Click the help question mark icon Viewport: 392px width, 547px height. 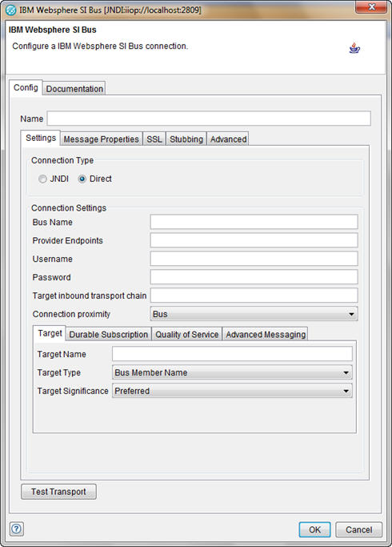[x=16, y=529]
